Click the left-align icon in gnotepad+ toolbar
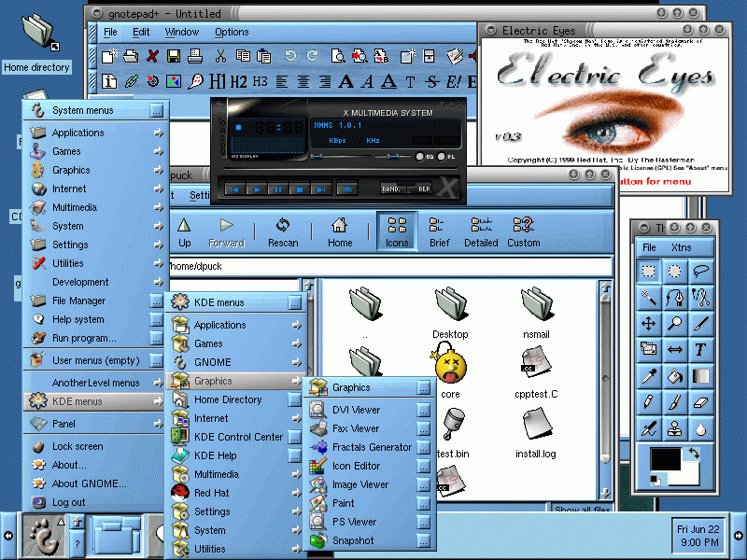Viewport: 747px width, 560px height. [x=282, y=82]
